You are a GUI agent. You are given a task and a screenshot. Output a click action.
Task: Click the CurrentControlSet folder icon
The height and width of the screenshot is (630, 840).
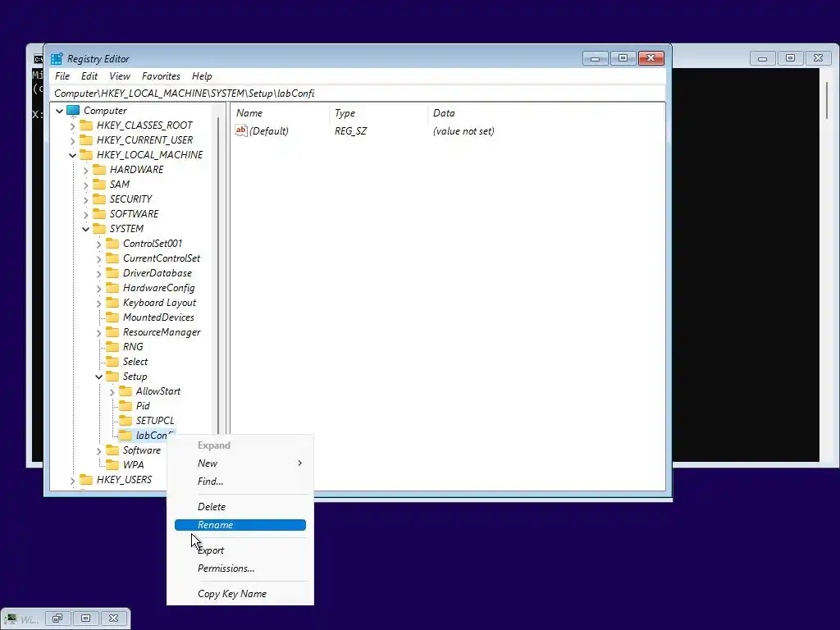112,258
